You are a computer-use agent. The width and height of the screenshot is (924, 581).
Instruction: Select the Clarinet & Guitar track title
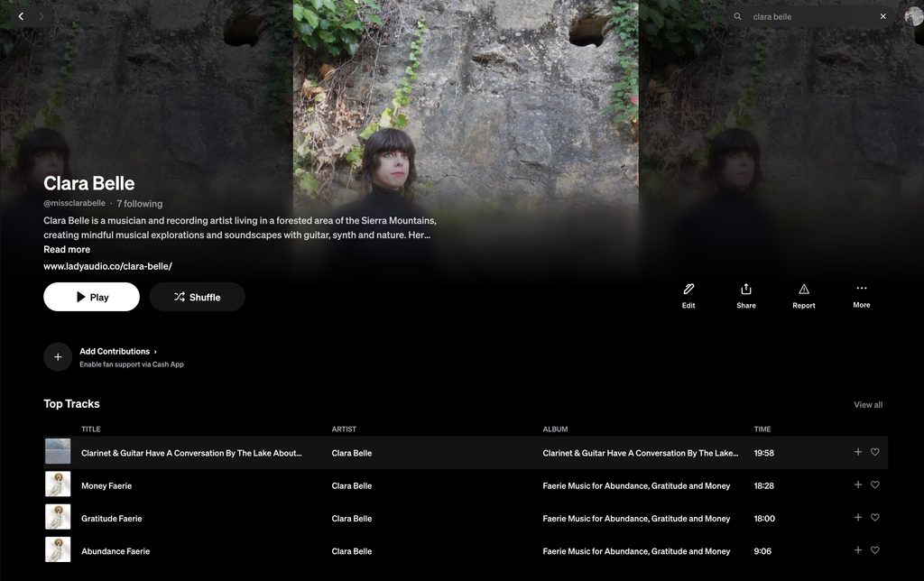point(191,453)
